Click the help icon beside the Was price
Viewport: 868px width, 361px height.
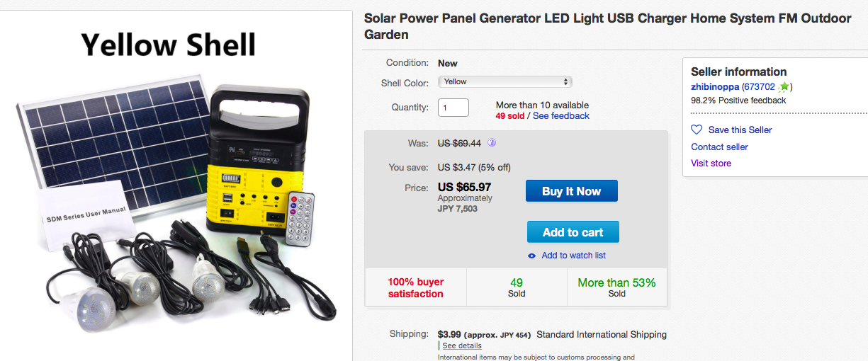tap(492, 143)
